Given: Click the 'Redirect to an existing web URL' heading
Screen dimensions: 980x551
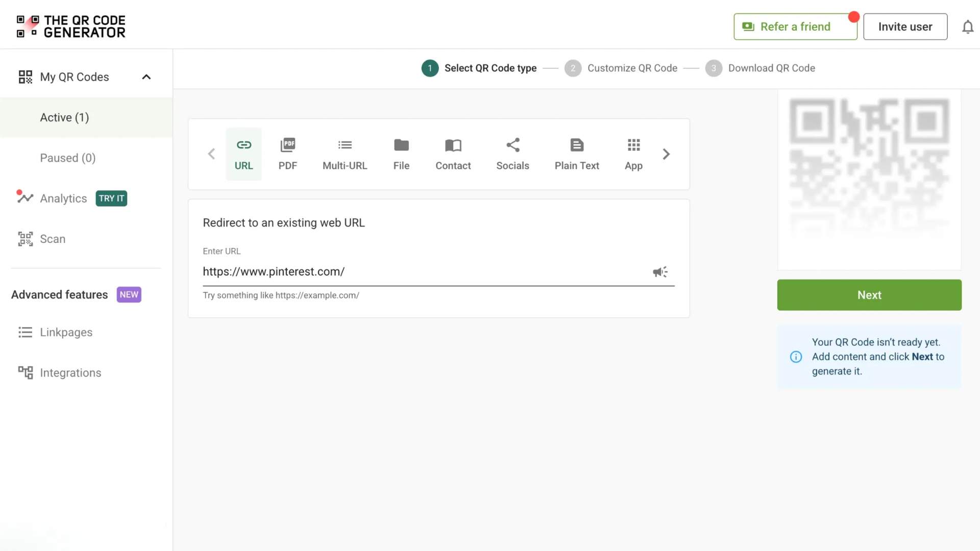Looking at the screenshot, I should click(284, 223).
